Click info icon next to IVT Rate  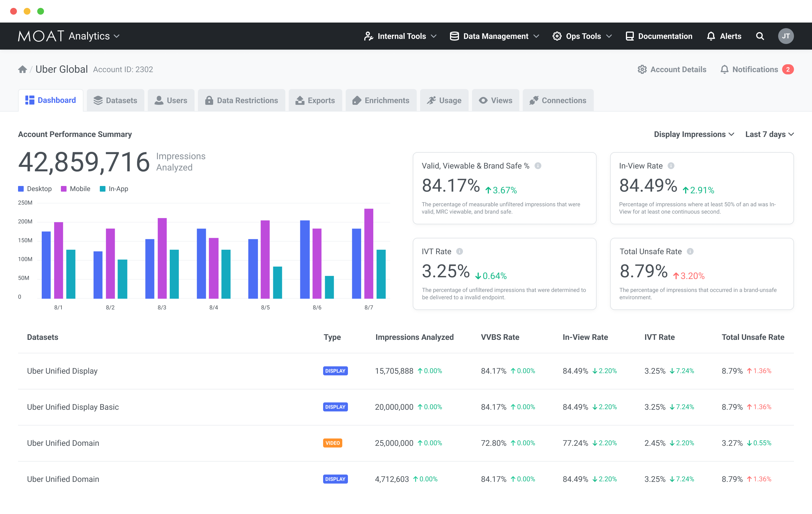(459, 251)
